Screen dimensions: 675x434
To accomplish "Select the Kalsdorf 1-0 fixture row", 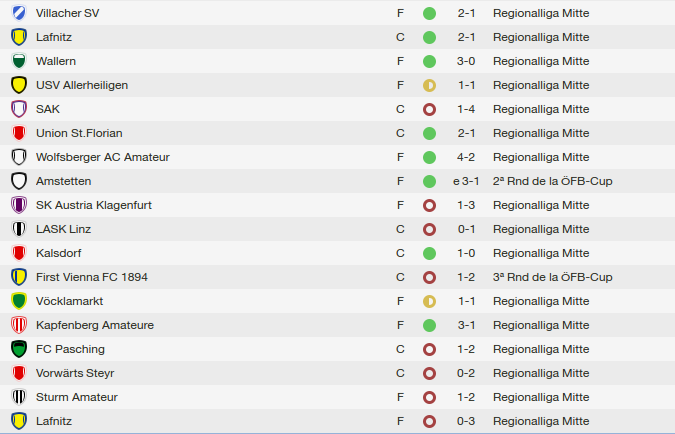I will 338,253.
